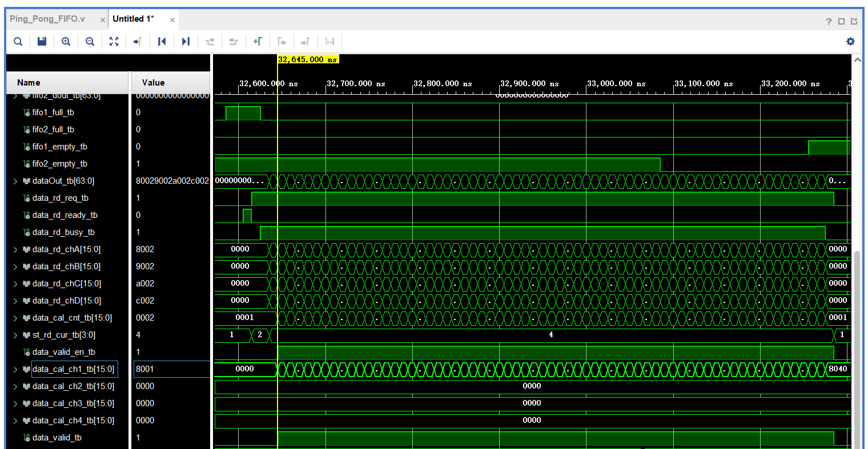Click value c002 of data_rd_chD

pos(145,301)
